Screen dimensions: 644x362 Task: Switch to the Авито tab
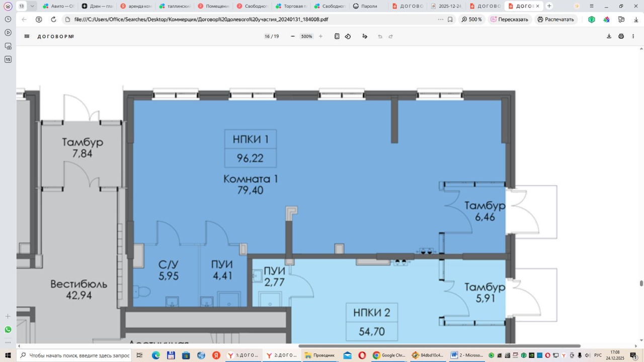click(x=59, y=6)
